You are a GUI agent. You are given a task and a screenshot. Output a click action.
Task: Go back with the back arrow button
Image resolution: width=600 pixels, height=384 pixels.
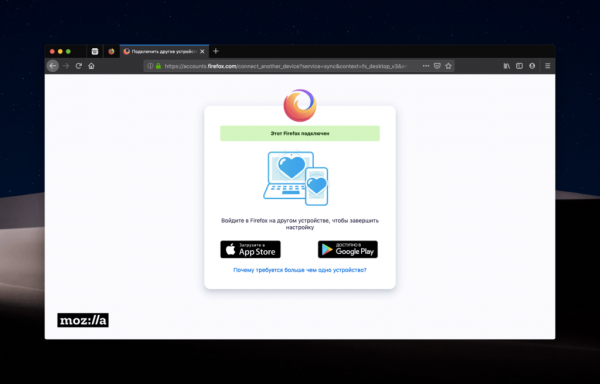point(53,66)
